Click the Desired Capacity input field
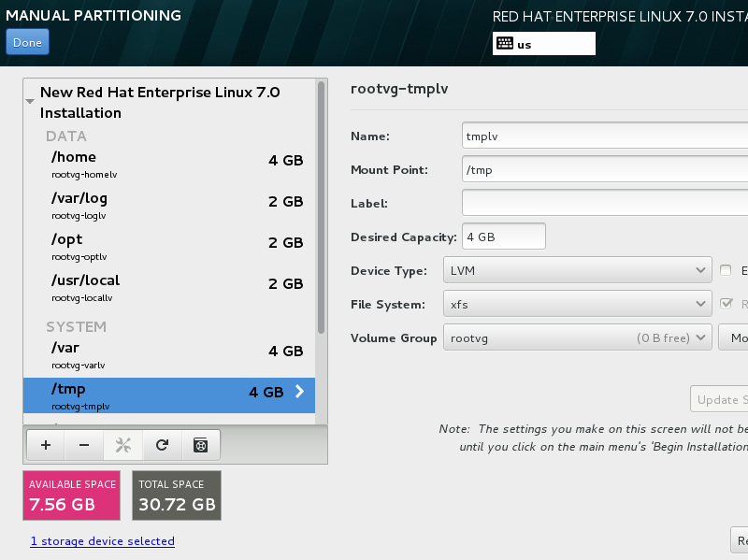The height and width of the screenshot is (560, 748). (x=503, y=237)
